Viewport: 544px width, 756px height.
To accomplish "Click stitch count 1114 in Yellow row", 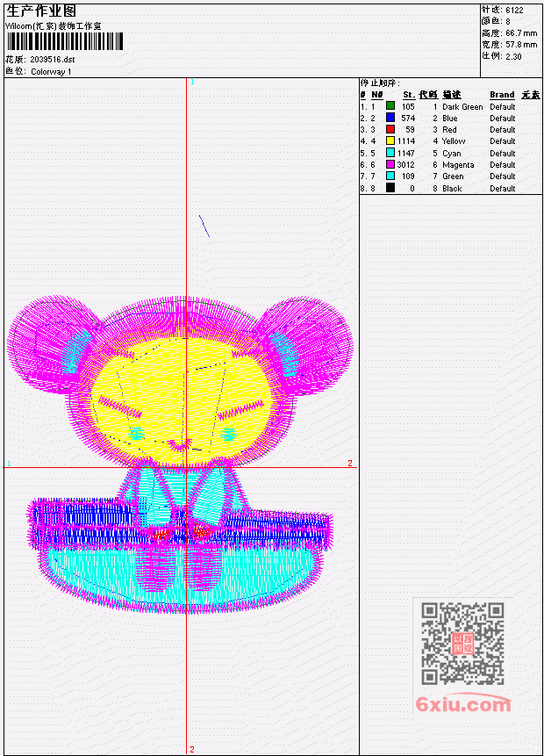I will [406, 141].
